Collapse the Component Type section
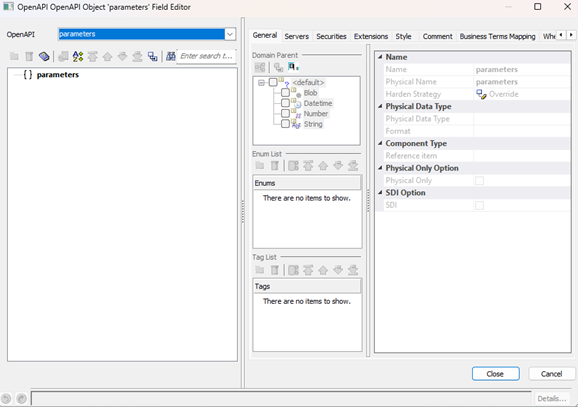 [380, 143]
